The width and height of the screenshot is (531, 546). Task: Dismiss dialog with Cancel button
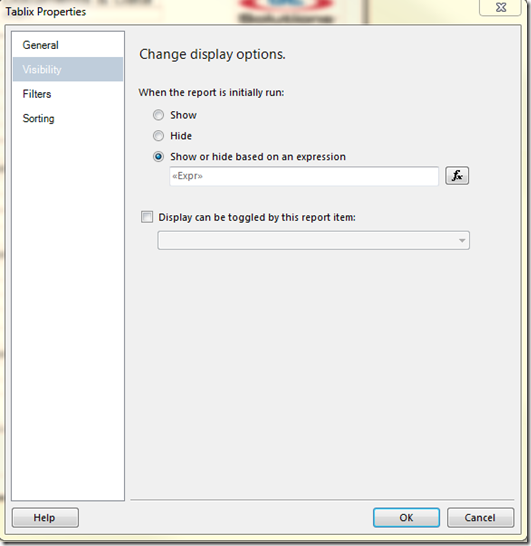coord(480,517)
